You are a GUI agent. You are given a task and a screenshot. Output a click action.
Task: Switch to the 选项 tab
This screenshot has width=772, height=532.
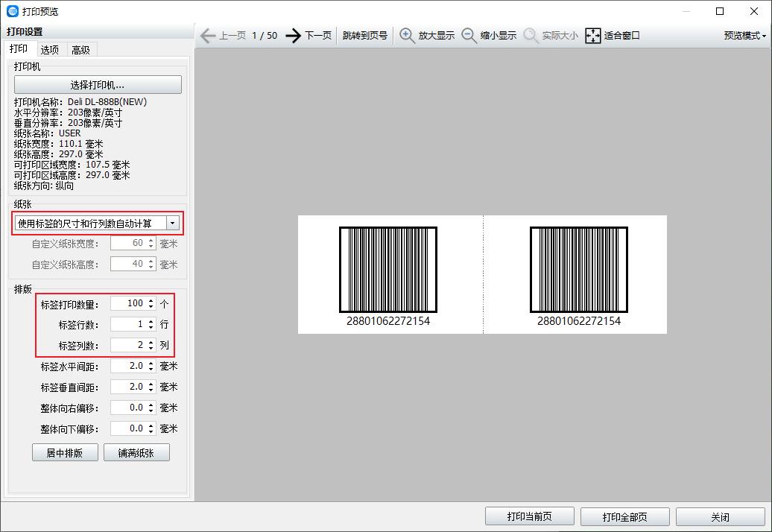tap(50, 50)
